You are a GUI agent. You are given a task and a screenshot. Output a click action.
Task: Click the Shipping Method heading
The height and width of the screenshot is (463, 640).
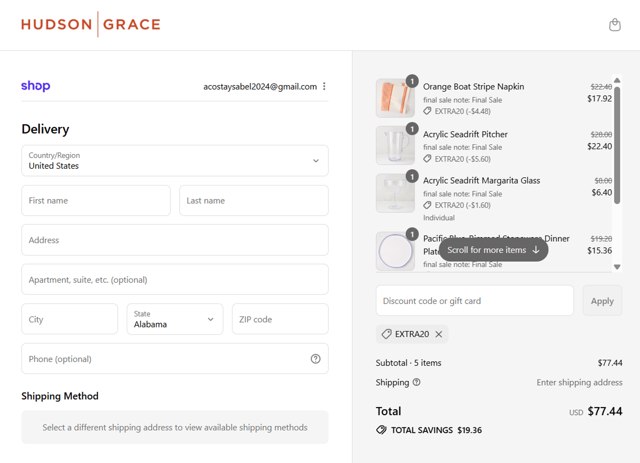coord(60,396)
